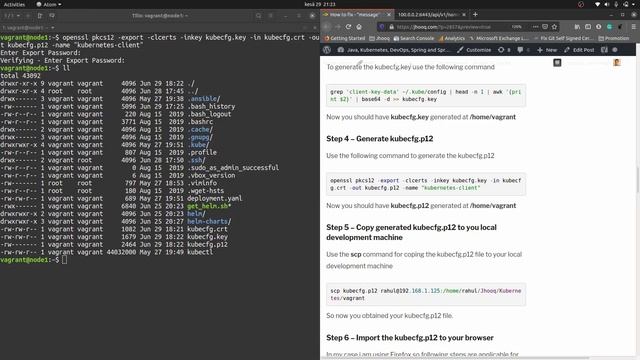Image resolution: width=640 pixels, height=360 pixels.
Task: Click the openssl pkcs12 code block on webpage
Action: pyautogui.click(x=426, y=184)
